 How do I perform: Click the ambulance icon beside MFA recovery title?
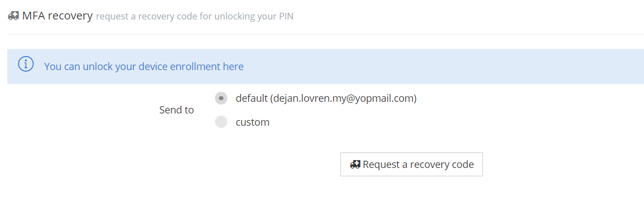pos(13,16)
